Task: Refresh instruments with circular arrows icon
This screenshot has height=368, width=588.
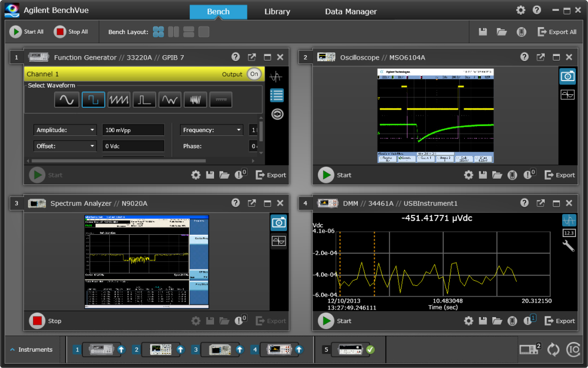Action: pyautogui.click(x=553, y=350)
